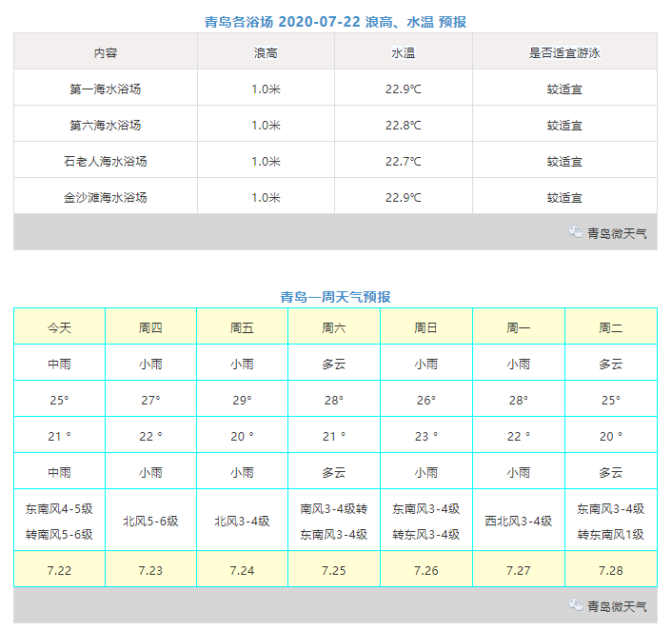
Task: Click the water temperature 22.7℃
Action: (404, 161)
